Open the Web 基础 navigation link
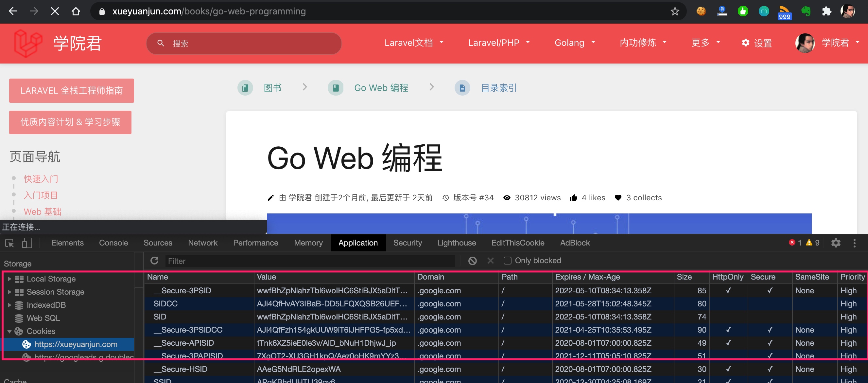868x383 pixels. click(x=43, y=212)
